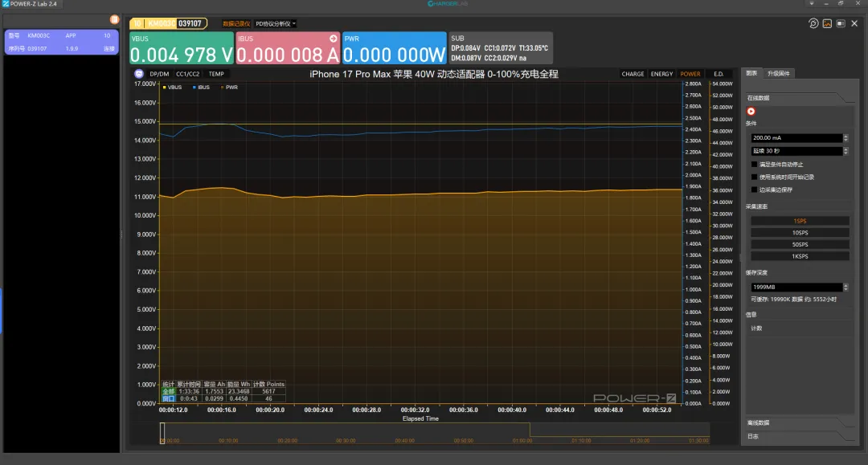Screen dimensions: 868x465
Task: Toggle 使用系统时间开始记录 checkbox
Action: click(x=754, y=177)
